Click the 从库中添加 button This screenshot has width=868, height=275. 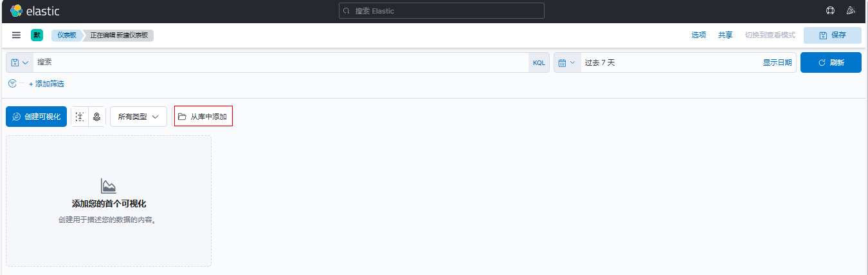point(203,117)
